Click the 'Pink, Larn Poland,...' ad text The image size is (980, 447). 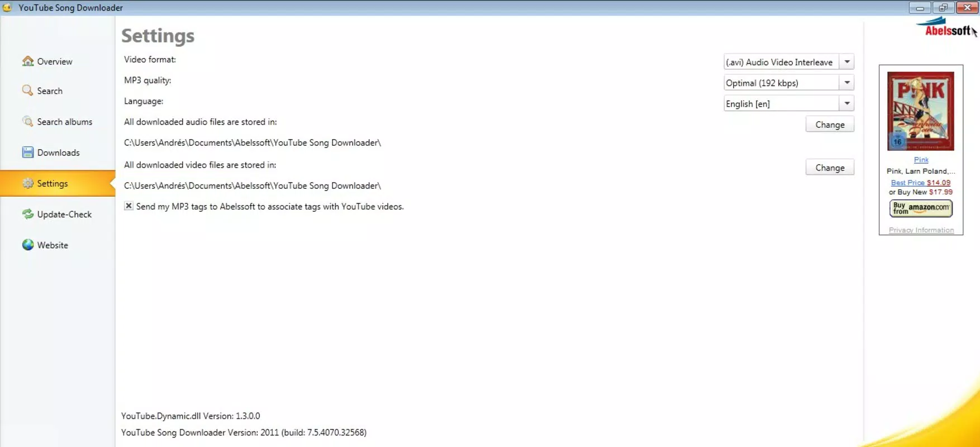(921, 171)
